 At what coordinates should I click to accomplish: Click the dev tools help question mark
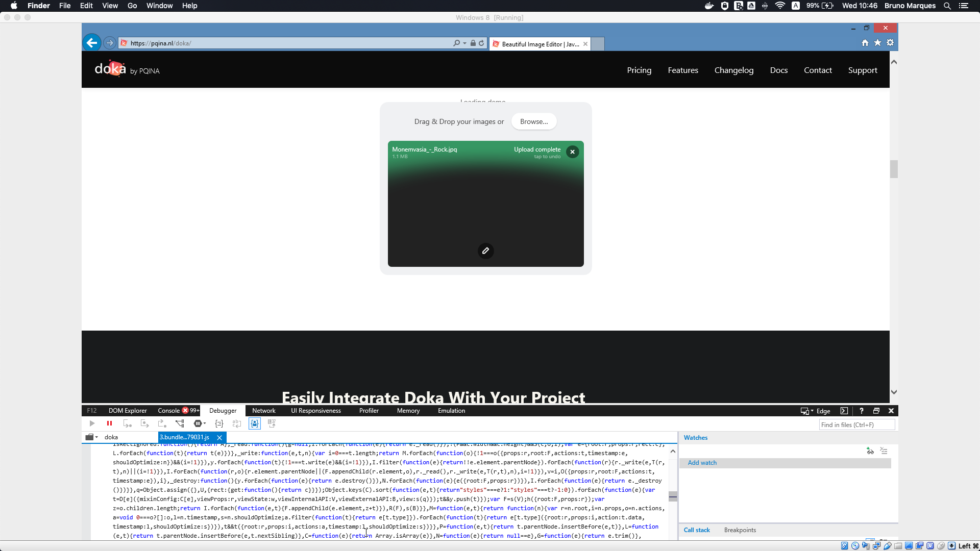[862, 411]
